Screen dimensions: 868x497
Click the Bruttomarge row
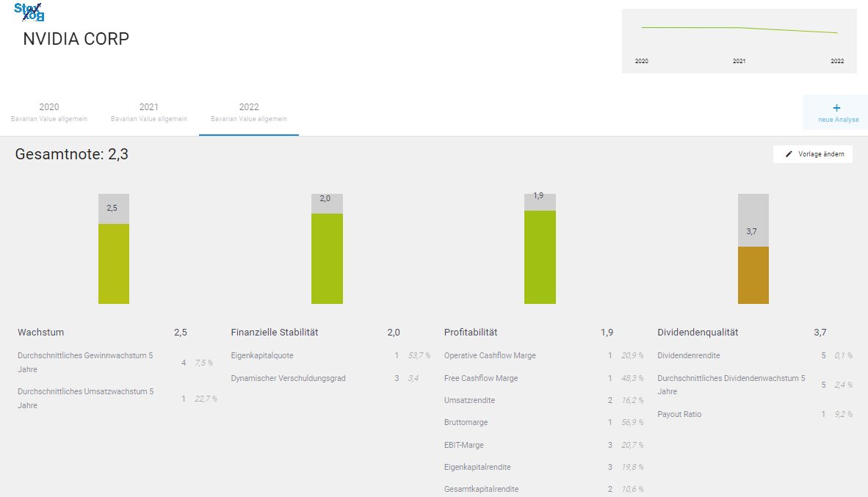point(543,422)
